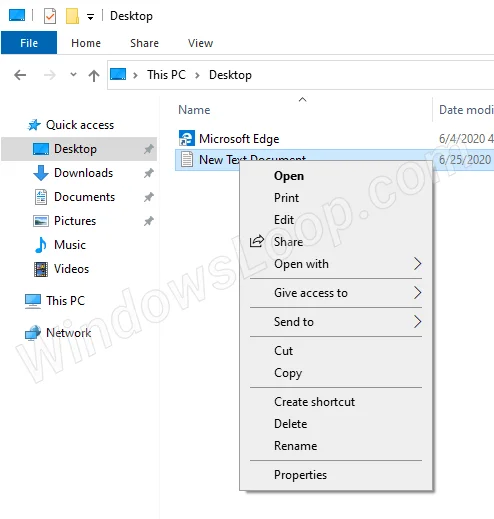Click the Downloads folder arrow icon
Viewport: 494px width, 519px height.
tap(41, 173)
